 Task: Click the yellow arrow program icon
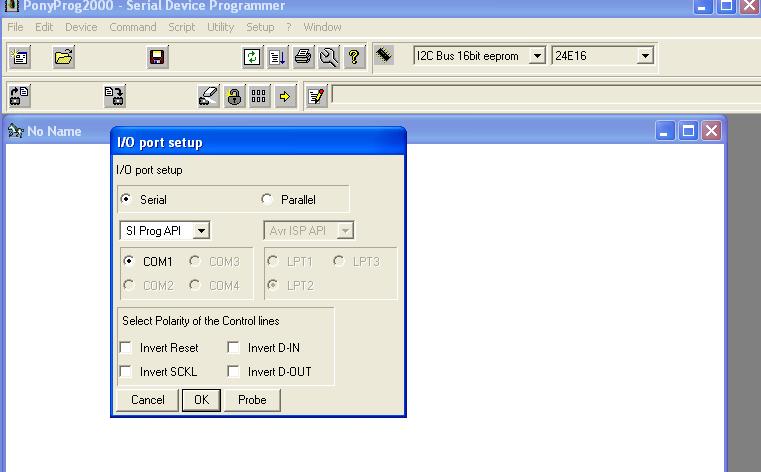285,96
